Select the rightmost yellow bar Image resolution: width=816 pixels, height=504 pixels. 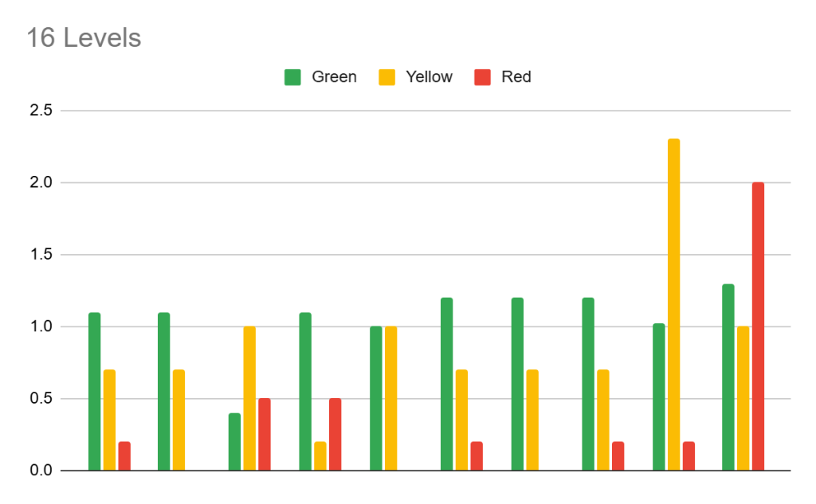(x=743, y=398)
